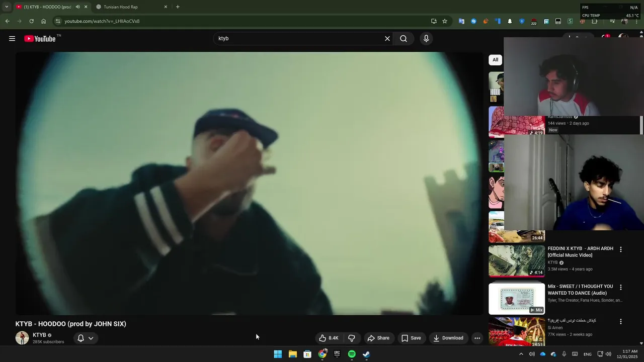Open the KTYB channel avatar

pyautogui.click(x=22, y=338)
